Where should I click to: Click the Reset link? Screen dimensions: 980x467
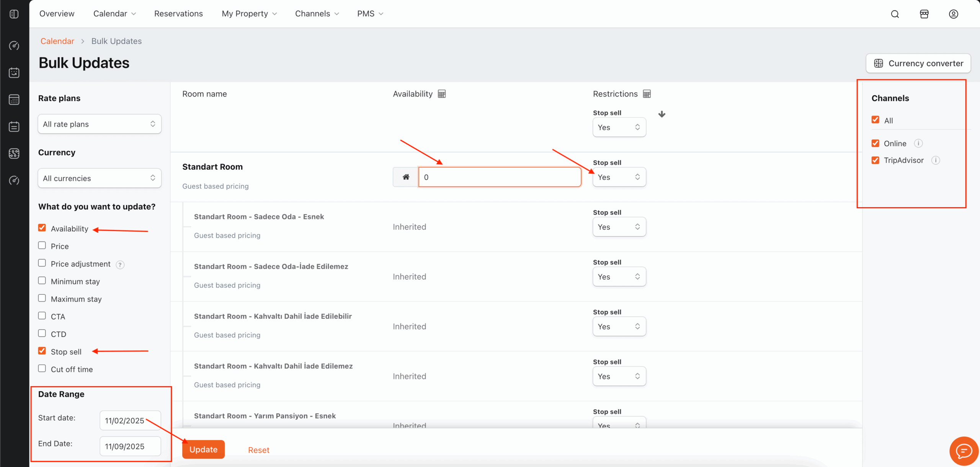pyautogui.click(x=258, y=450)
